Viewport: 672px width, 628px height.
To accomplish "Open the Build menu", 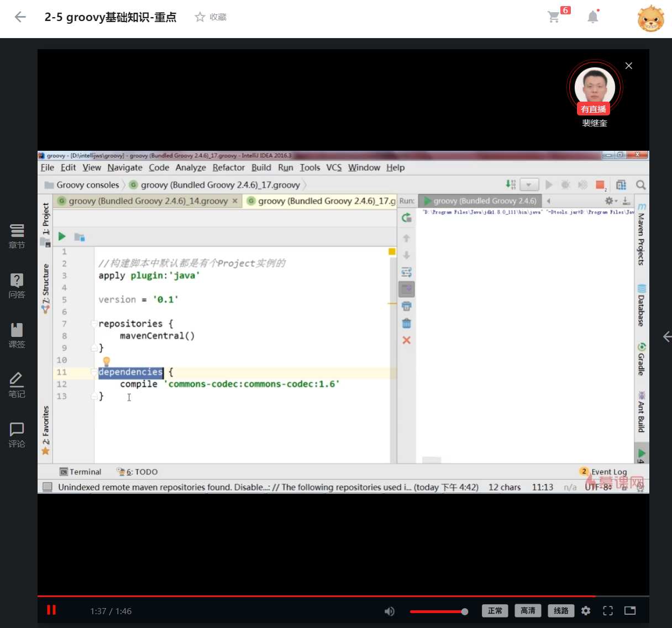I will coord(261,167).
